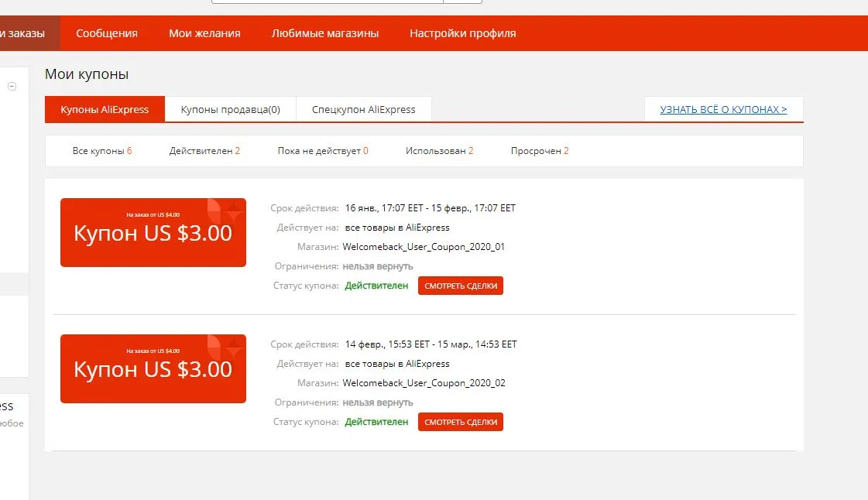Click the red coupon card for Coupon_2020_01

[153, 232]
